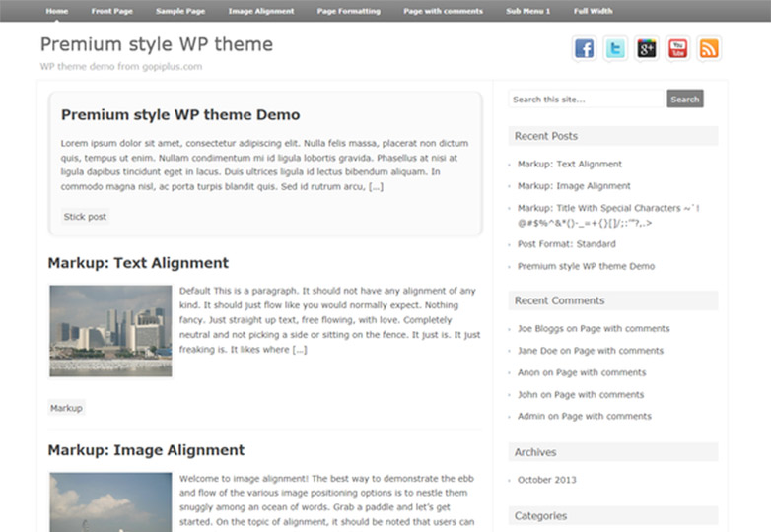Click the excerpt starting Welcome to image alignment
Image resolution: width=771 pixels, height=532 pixels.
[326, 500]
